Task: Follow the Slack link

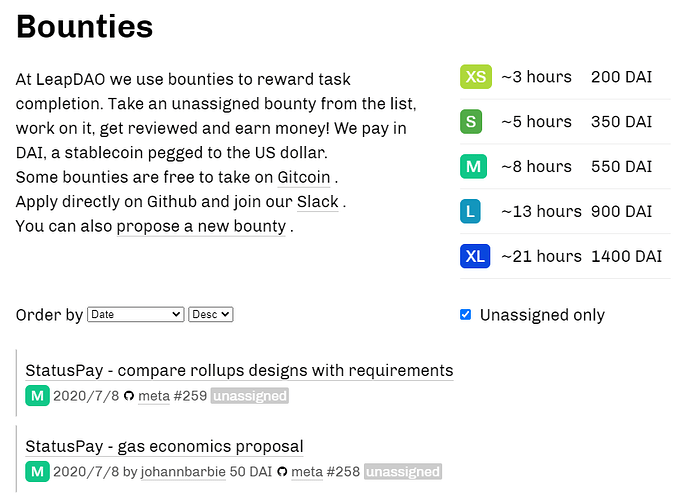Action: pyautogui.click(x=318, y=202)
